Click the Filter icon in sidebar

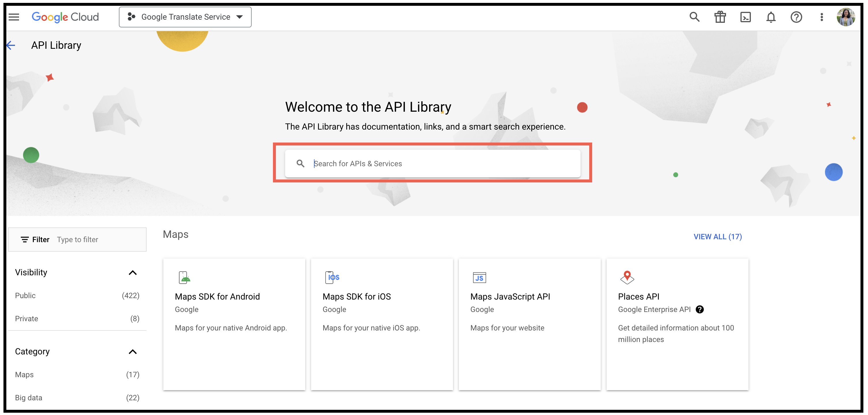(25, 239)
